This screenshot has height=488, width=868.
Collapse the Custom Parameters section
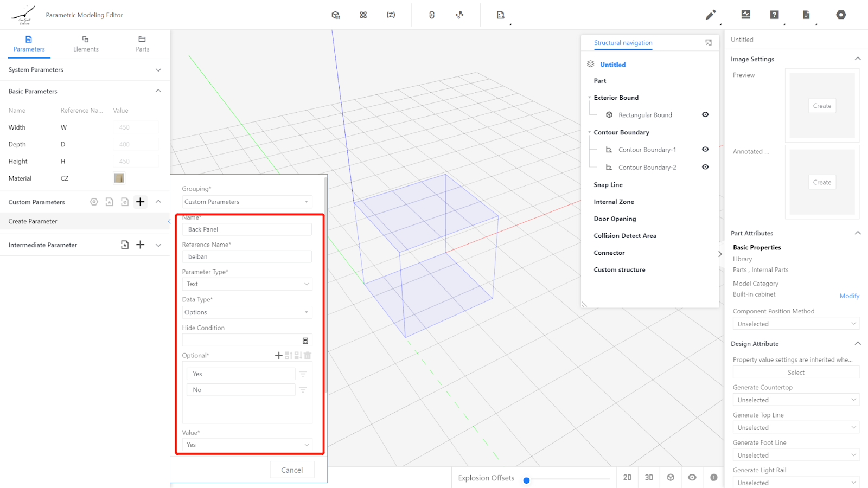pyautogui.click(x=158, y=202)
